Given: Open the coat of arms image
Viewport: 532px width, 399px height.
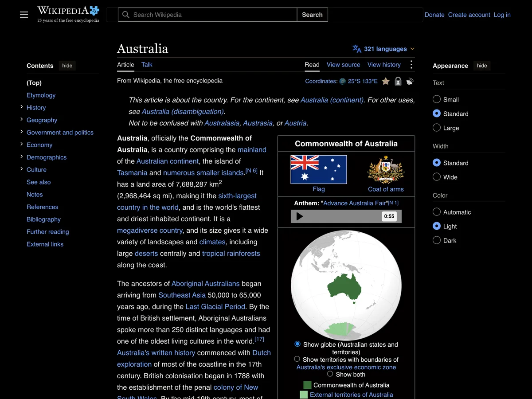Looking at the screenshot, I should (386, 169).
